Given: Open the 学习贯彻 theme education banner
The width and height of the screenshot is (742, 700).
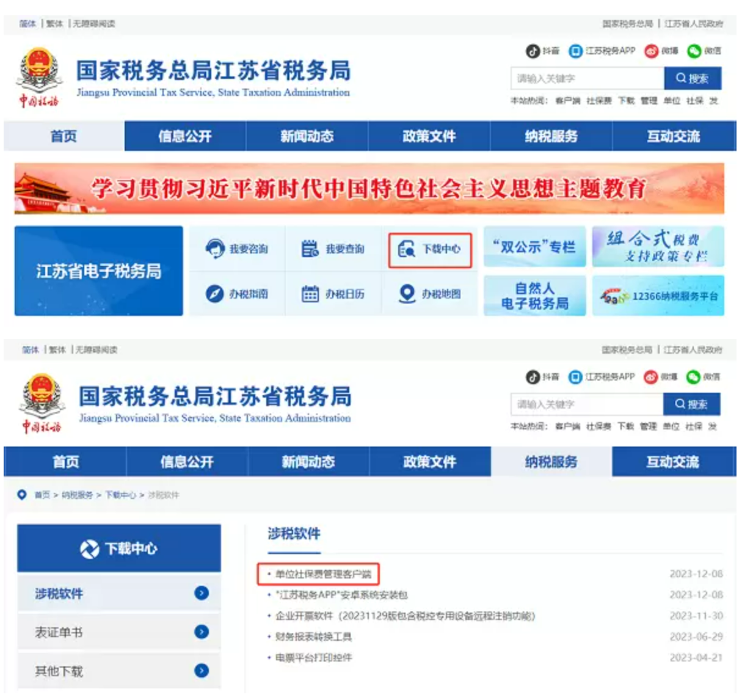Looking at the screenshot, I should 369,189.
